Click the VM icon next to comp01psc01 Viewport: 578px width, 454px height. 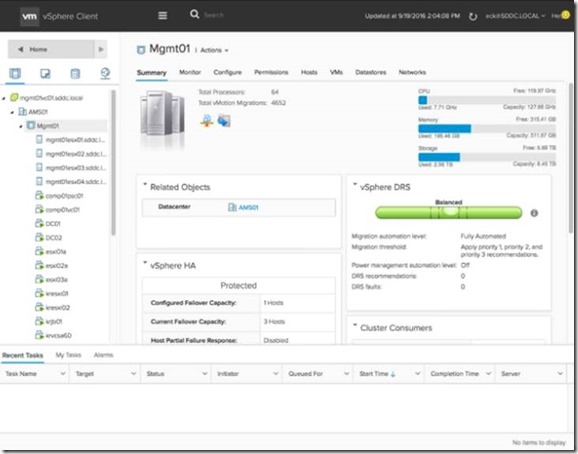click(39, 195)
